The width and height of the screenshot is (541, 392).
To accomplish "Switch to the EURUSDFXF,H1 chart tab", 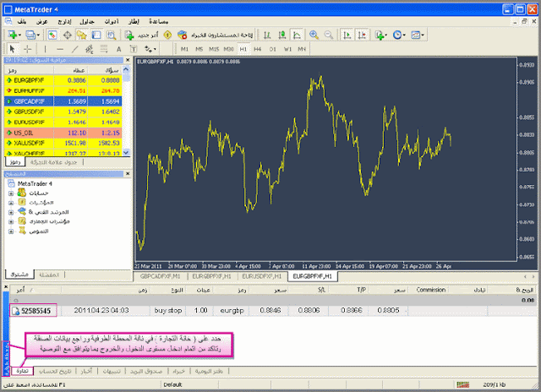I will [261, 276].
